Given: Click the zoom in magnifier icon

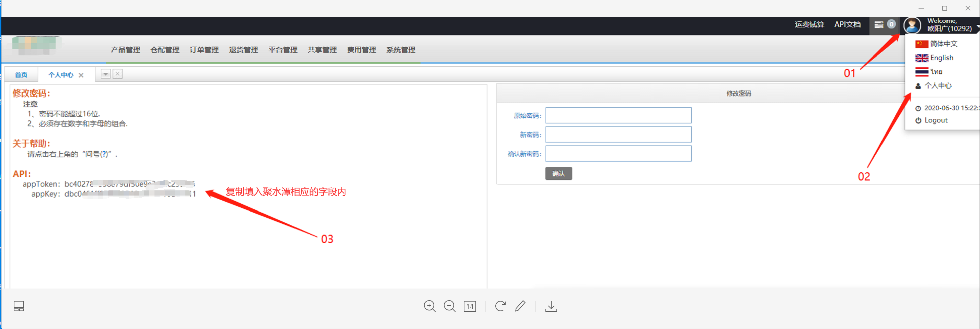Looking at the screenshot, I should [429, 306].
